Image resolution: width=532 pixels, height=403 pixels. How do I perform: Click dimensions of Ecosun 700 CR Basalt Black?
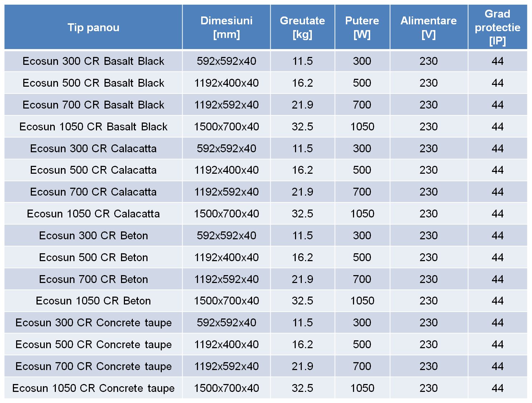226,105
